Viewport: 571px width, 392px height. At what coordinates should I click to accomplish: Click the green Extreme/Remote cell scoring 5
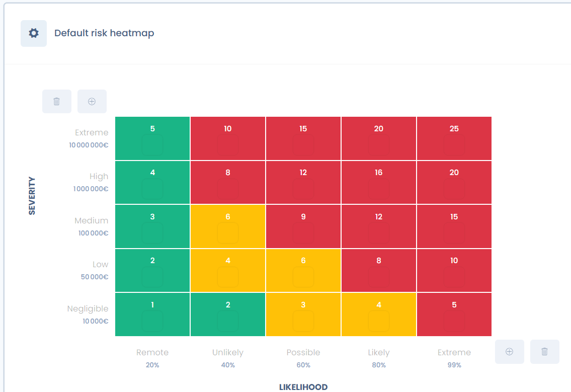point(152,138)
